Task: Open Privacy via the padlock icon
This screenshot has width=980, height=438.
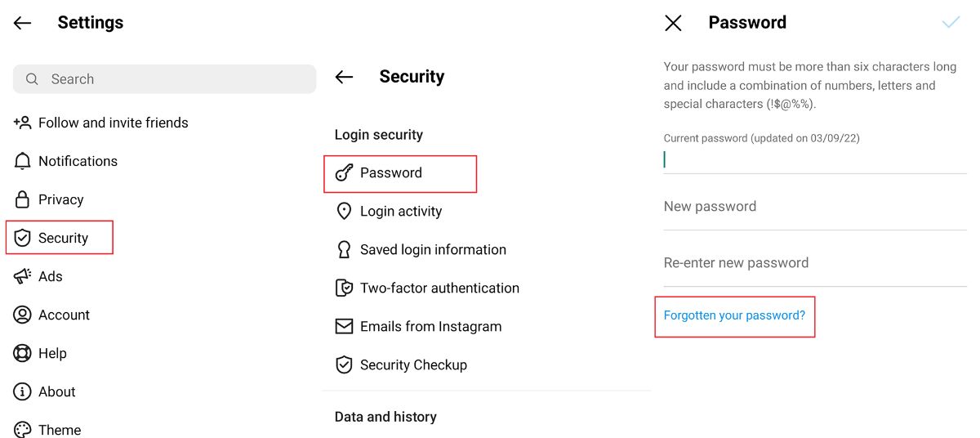Action: (x=23, y=199)
